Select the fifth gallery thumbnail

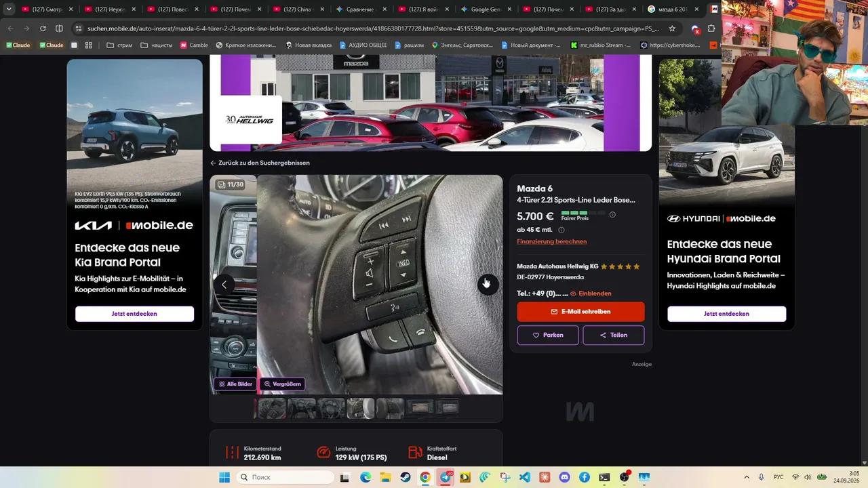click(391, 408)
